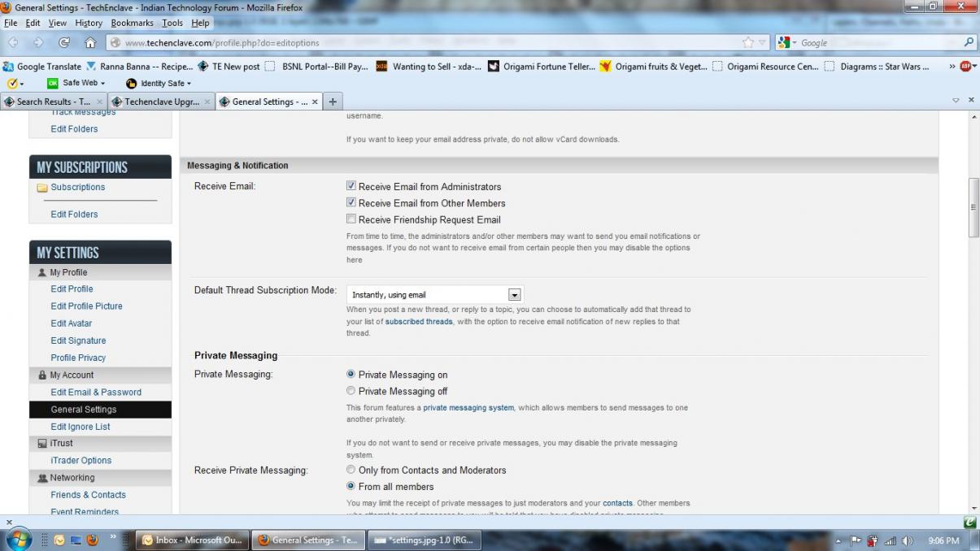Choose Only from Contacts and Moderators
The image size is (980, 551).
pyautogui.click(x=351, y=470)
